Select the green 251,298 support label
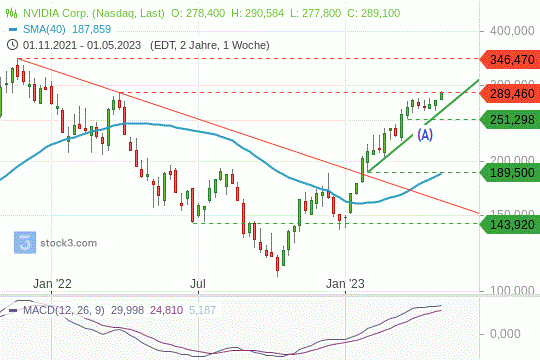Viewport: 540px width, 360px height. pos(510,120)
